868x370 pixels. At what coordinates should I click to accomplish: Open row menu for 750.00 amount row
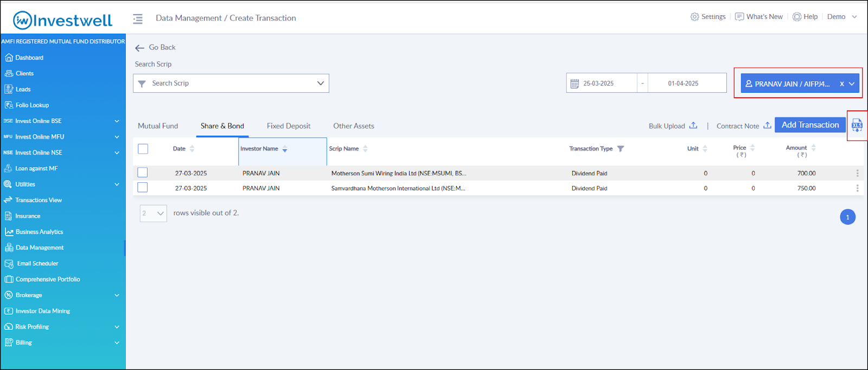click(857, 188)
